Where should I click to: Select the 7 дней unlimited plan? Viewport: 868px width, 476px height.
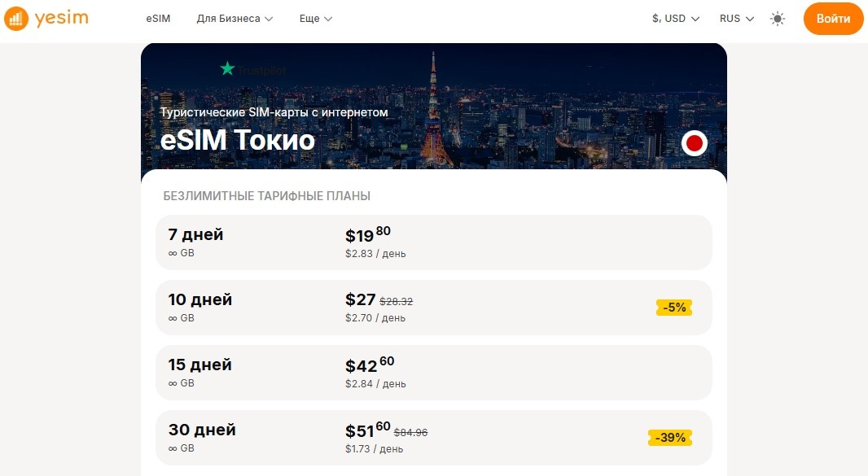tap(433, 242)
